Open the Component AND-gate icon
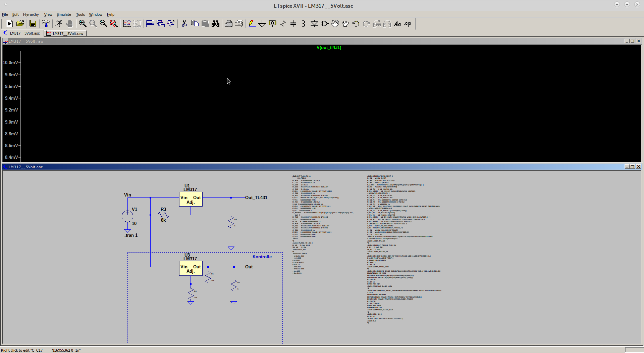644x353 pixels. 325,24
